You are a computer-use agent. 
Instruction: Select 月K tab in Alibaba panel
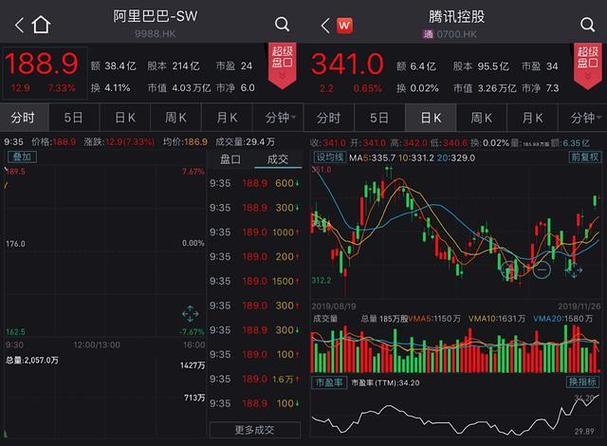coord(227,117)
